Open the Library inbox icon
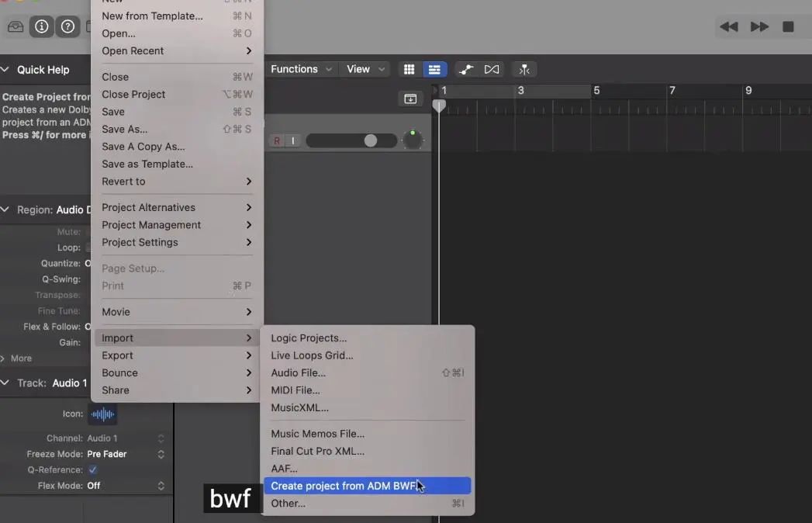The width and height of the screenshot is (812, 523). click(16, 26)
